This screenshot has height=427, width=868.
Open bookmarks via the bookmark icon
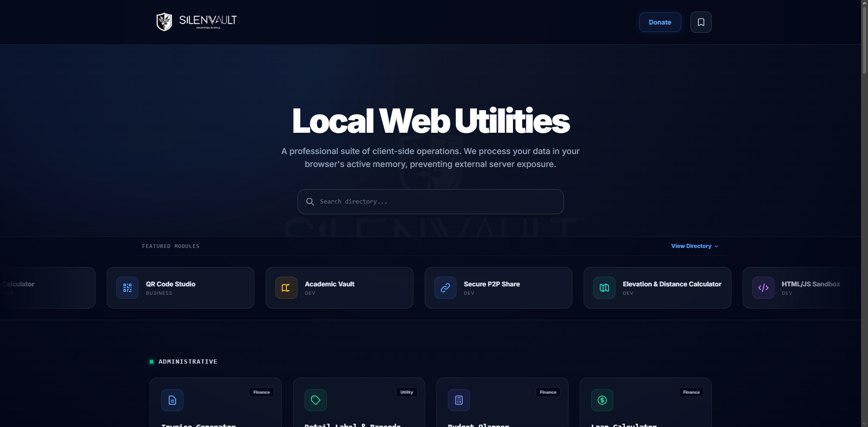701,22
